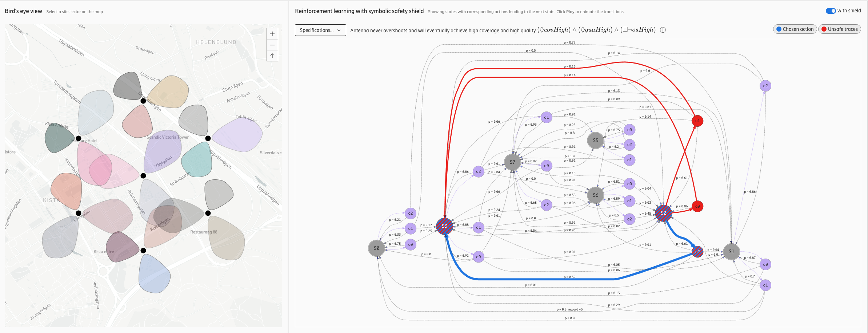Click striped chosen a2 node near S1

[697, 252]
